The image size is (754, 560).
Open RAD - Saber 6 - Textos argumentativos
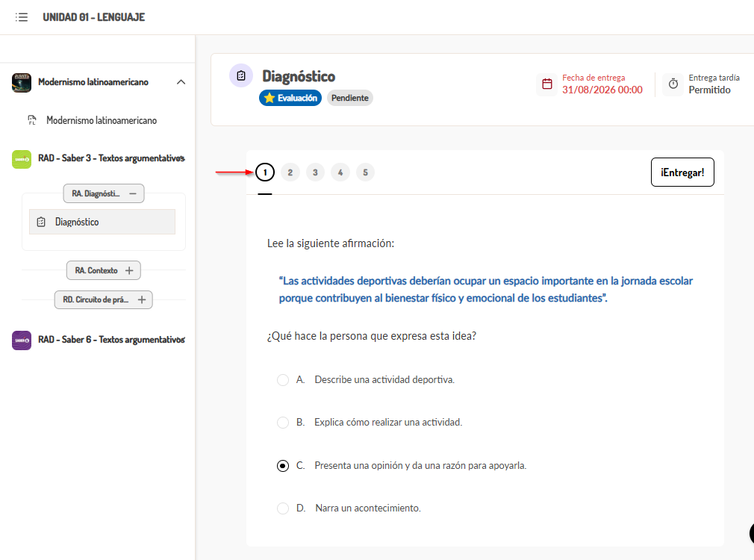click(x=111, y=340)
